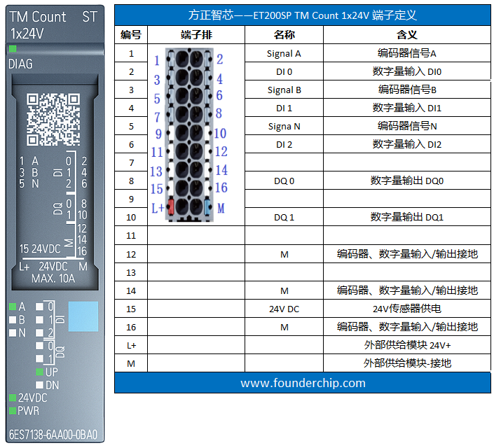
Task: Click the green UP direction LED
Action: [40, 372]
